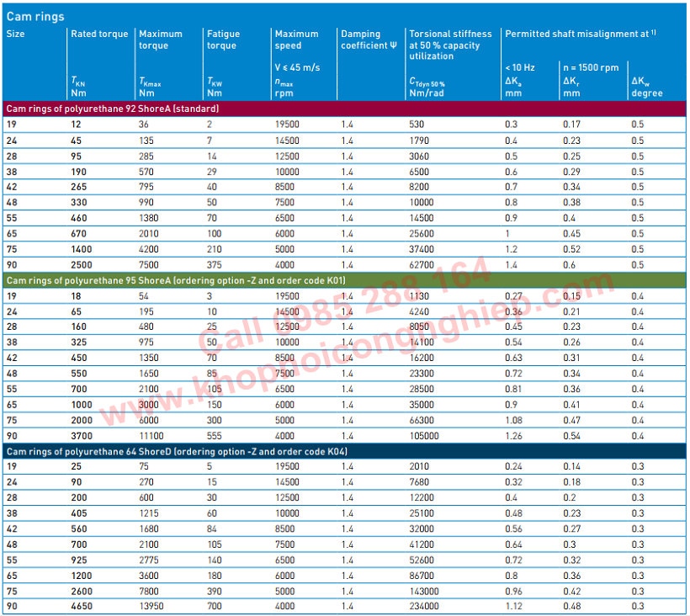Click the 'Rated torque' column header
Viewport: 690px width, 616px height.
(x=100, y=35)
